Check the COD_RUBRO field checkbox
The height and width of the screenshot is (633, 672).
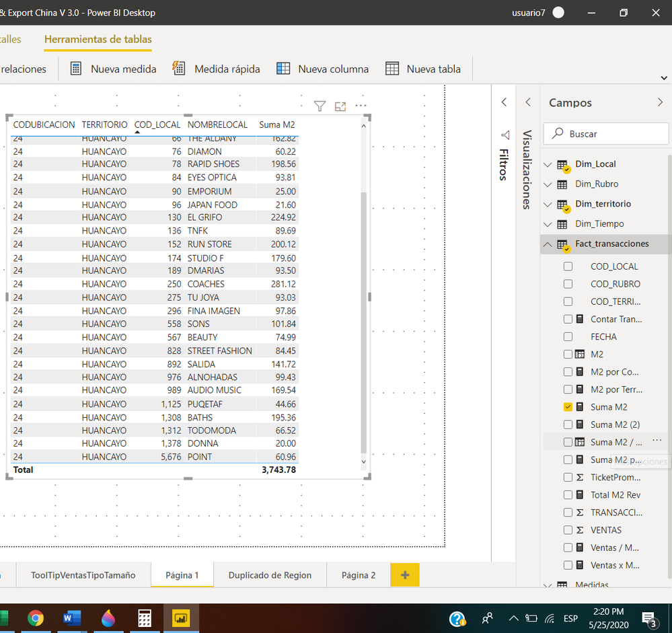pos(568,284)
